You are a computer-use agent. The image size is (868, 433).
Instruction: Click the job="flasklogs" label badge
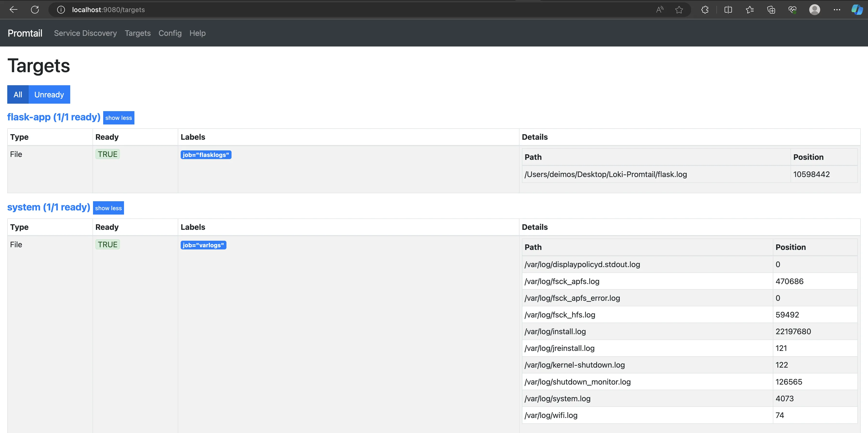206,155
